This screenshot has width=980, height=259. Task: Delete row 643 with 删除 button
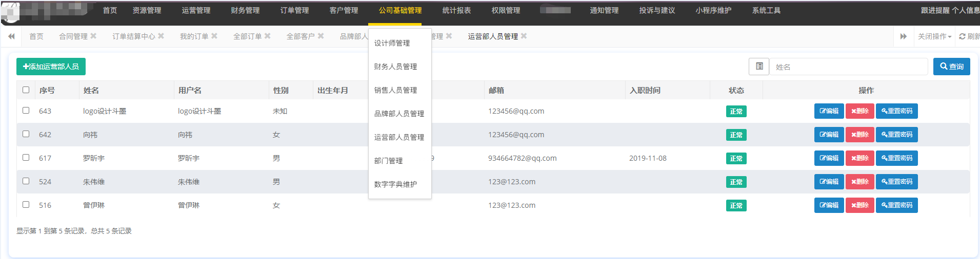pos(859,111)
